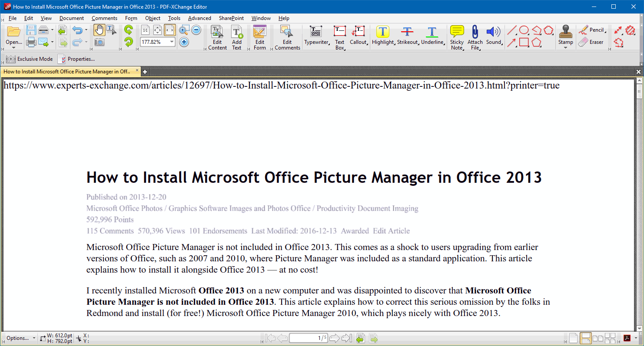This screenshot has width=644, height=346.
Task: Select the Sound comment tool
Action: point(494,36)
